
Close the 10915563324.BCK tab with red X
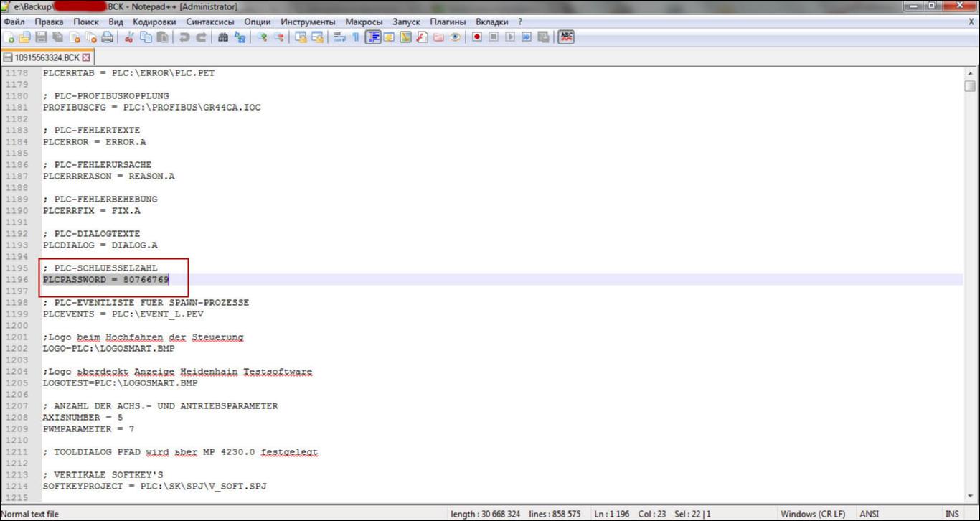[87, 57]
